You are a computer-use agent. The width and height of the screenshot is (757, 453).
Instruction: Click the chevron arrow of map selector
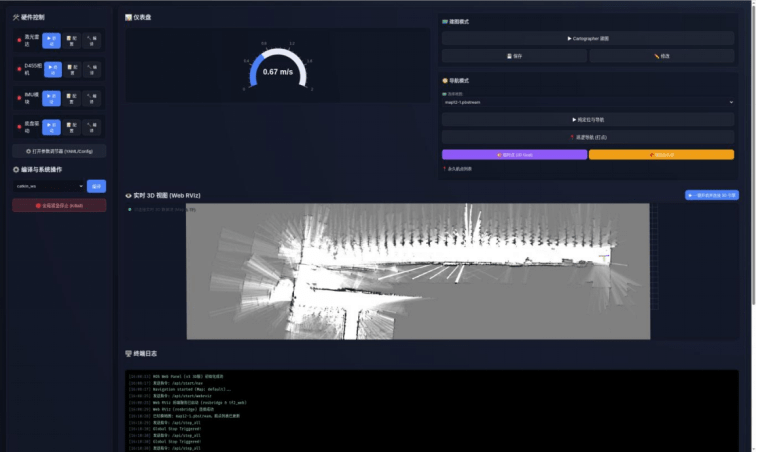[x=731, y=102]
